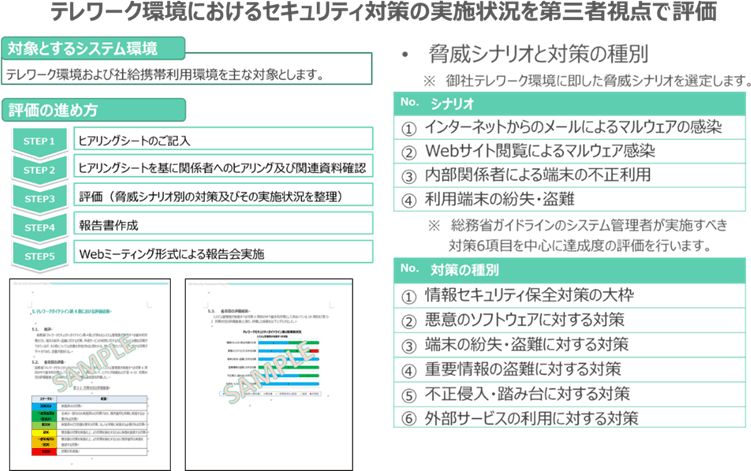Select scenario row 'インターネットからのメールによるマルウェアの感染'
The height and width of the screenshot is (471, 751).
click(x=569, y=127)
